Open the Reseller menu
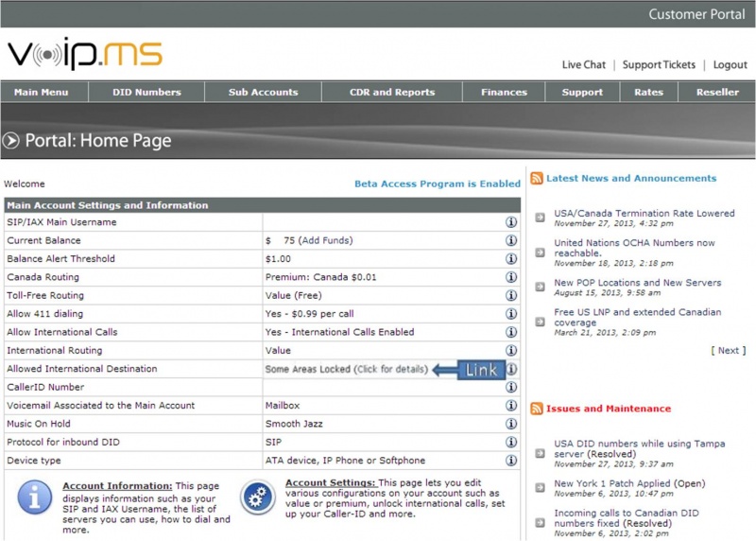This screenshot has height=541, width=756. point(717,92)
